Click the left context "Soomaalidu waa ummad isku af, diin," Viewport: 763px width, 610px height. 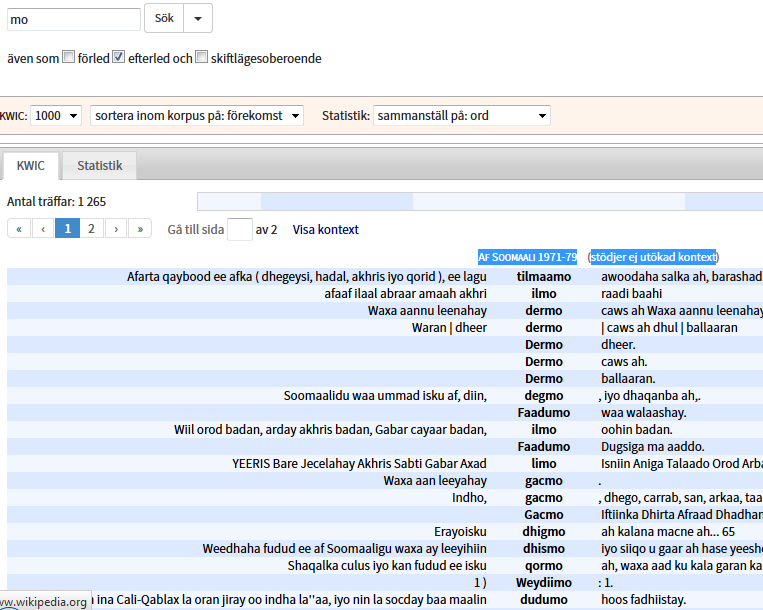click(x=385, y=396)
